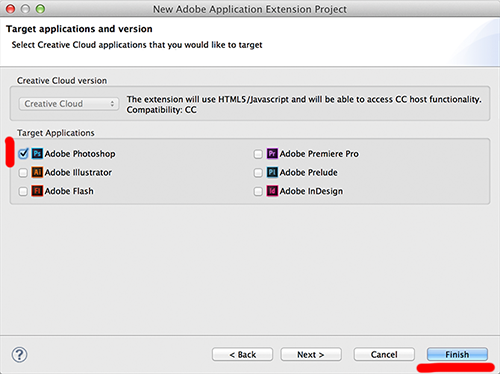Uncheck the Adobe Photoshop checkbox
The height and width of the screenshot is (374, 500).
tap(23, 154)
